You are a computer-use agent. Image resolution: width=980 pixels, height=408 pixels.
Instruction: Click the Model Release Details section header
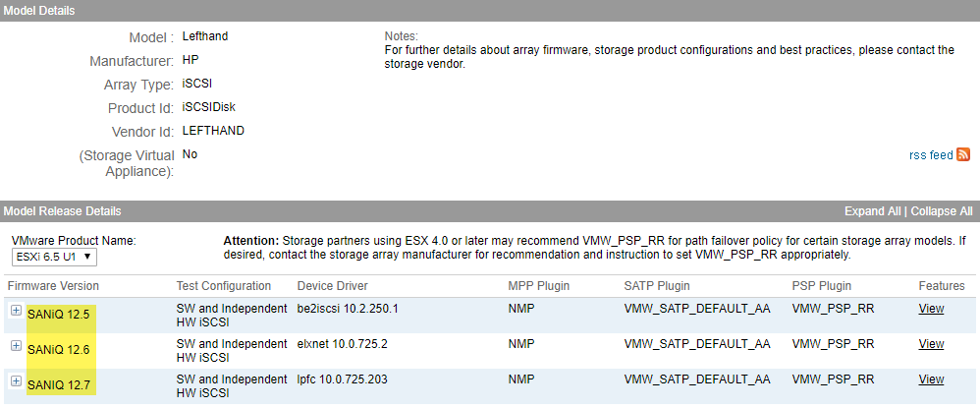pyautogui.click(x=62, y=211)
